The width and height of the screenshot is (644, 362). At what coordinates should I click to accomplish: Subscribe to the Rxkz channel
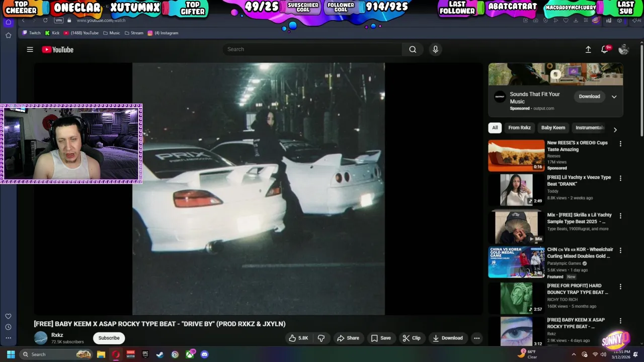coord(109,338)
